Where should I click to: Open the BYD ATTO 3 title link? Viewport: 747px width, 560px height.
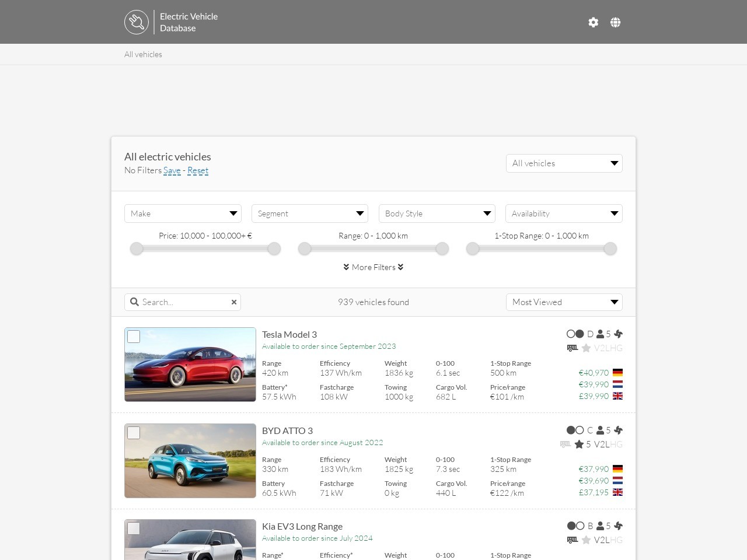click(x=287, y=430)
